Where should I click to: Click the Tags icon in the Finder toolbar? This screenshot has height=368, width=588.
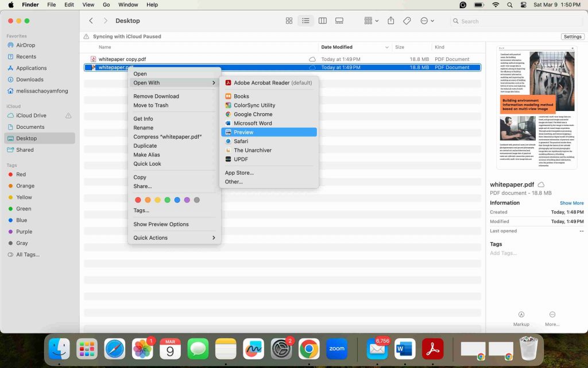pos(407,20)
